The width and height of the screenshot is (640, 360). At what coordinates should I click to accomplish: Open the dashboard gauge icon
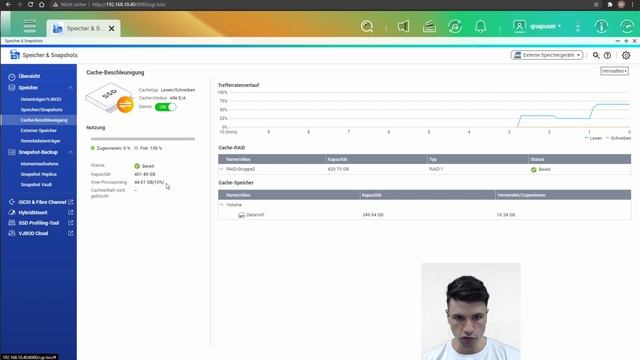[627, 27]
